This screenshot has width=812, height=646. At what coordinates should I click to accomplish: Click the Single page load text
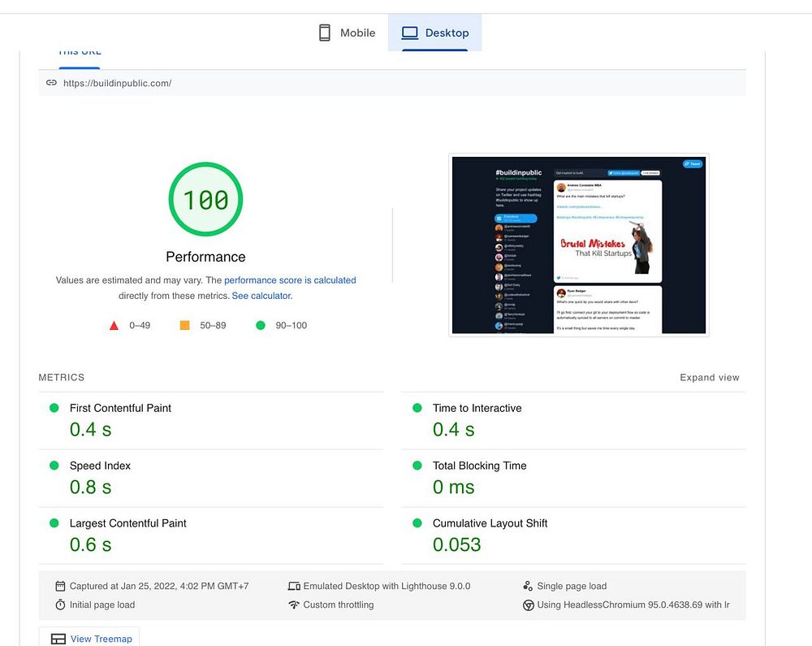tap(572, 586)
